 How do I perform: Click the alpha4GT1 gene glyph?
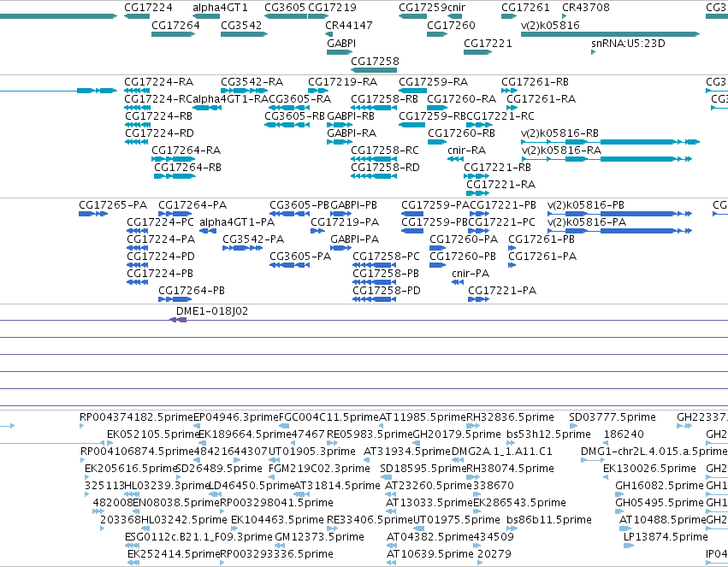tap(206, 16)
